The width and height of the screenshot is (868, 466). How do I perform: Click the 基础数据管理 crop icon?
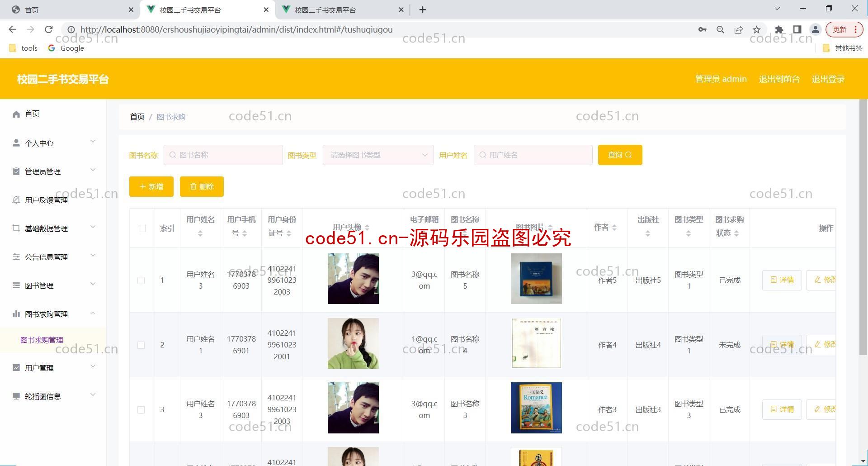point(16,228)
